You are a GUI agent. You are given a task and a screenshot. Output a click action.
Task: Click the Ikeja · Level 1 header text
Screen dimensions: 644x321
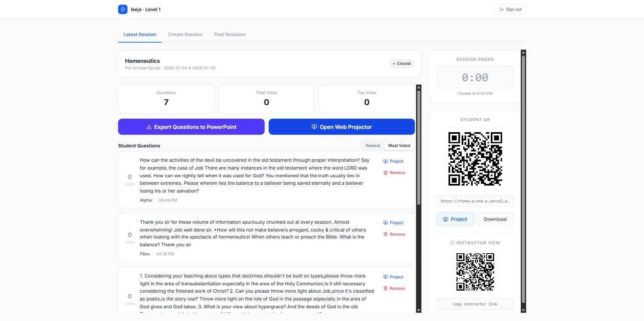[145, 9]
